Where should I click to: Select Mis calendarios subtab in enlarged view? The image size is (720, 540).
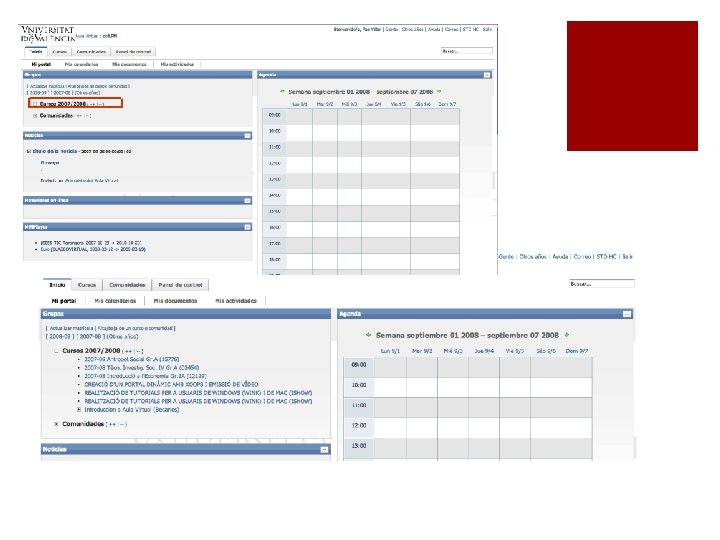click(x=115, y=301)
